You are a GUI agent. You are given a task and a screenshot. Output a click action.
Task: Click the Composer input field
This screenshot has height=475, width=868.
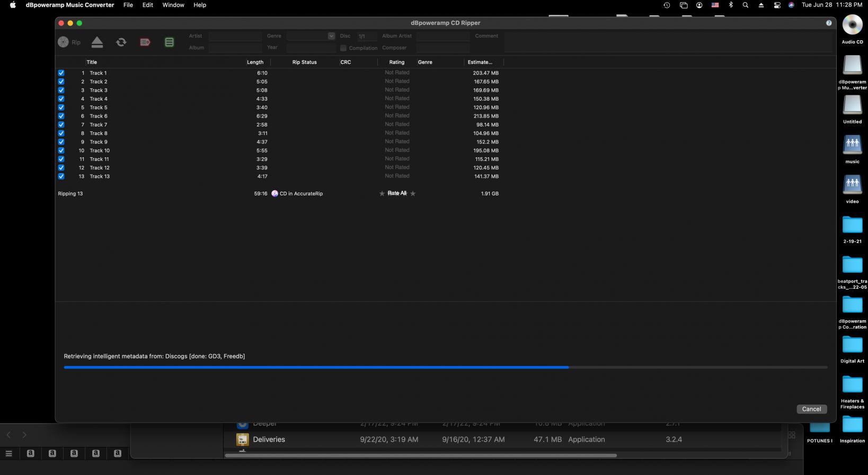[x=443, y=48]
